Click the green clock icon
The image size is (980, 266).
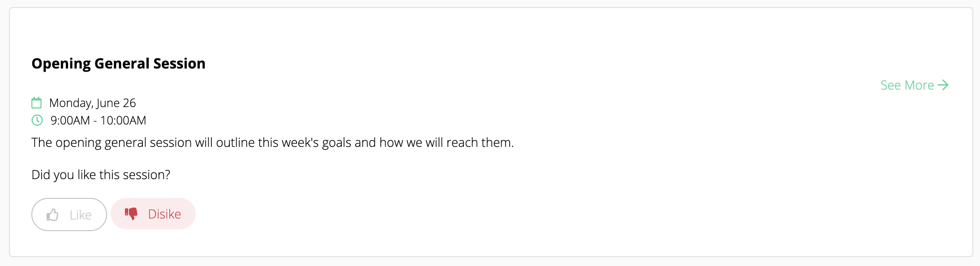37,120
